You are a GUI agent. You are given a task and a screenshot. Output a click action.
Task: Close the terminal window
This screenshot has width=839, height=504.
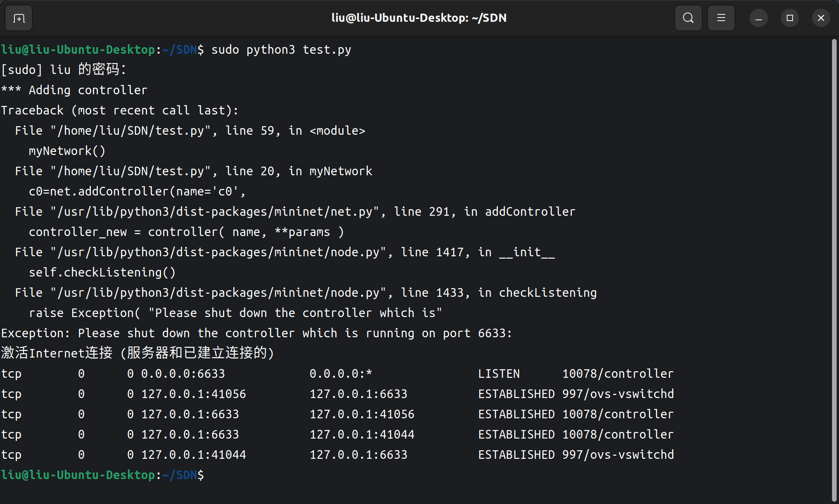pos(821,18)
